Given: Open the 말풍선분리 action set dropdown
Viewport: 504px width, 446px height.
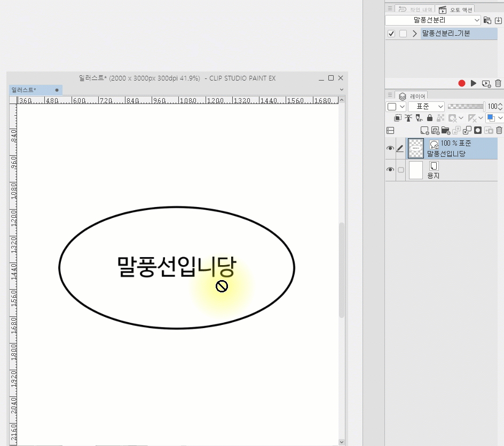Looking at the screenshot, I should click(x=433, y=20).
